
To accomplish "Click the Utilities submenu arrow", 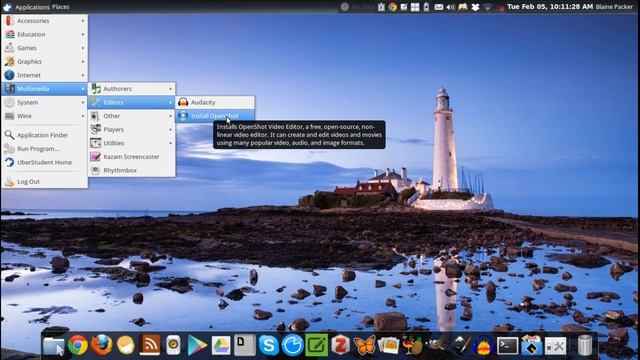I will click(x=171, y=143).
